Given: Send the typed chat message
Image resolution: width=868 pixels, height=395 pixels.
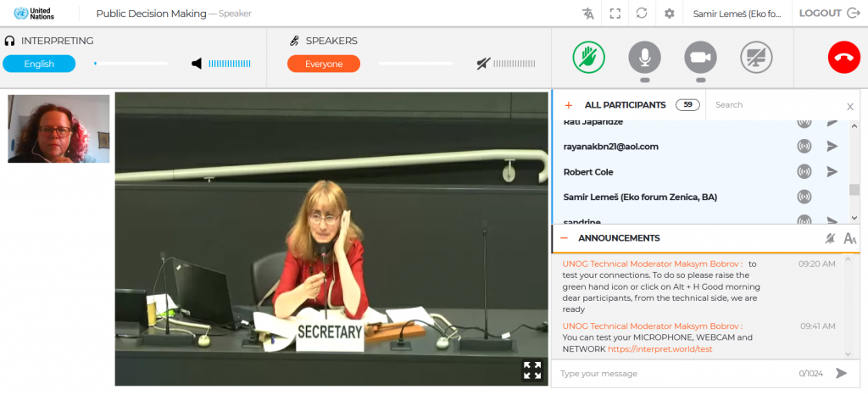Looking at the screenshot, I should click(x=841, y=373).
